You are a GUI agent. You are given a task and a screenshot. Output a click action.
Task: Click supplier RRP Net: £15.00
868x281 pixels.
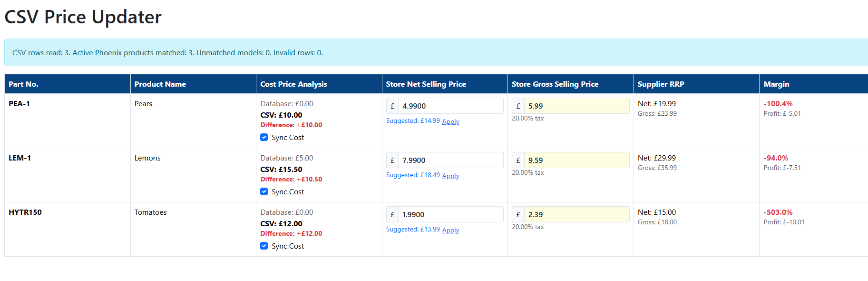[657, 212]
